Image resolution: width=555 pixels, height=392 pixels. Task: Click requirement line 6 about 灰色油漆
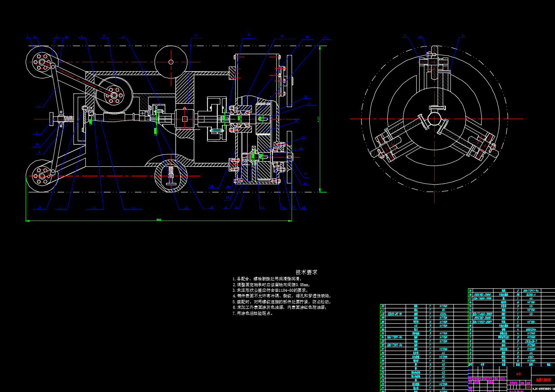coord(280,307)
